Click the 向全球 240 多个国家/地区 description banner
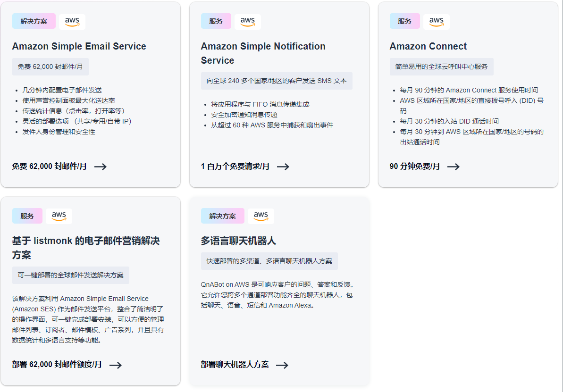The image size is (563, 392). point(276,81)
